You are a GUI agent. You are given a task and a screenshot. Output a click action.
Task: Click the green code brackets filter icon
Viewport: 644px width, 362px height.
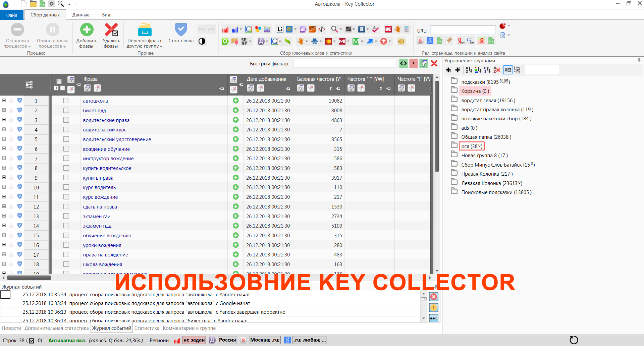click(404, 63)
